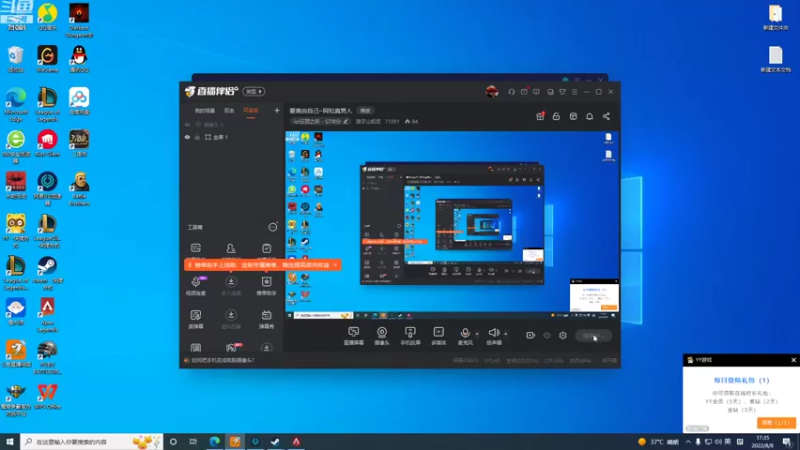Open the phone screen-cast (手机投屏) tool
Image resolution: width=800 pixels, height=450 pixels.
coord(410,336)
